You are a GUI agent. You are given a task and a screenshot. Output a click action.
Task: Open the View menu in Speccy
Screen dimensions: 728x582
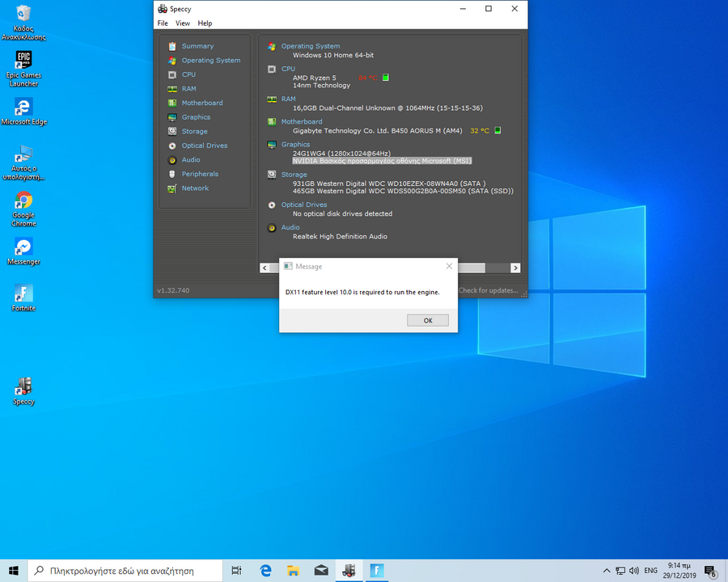click(183, 23)
